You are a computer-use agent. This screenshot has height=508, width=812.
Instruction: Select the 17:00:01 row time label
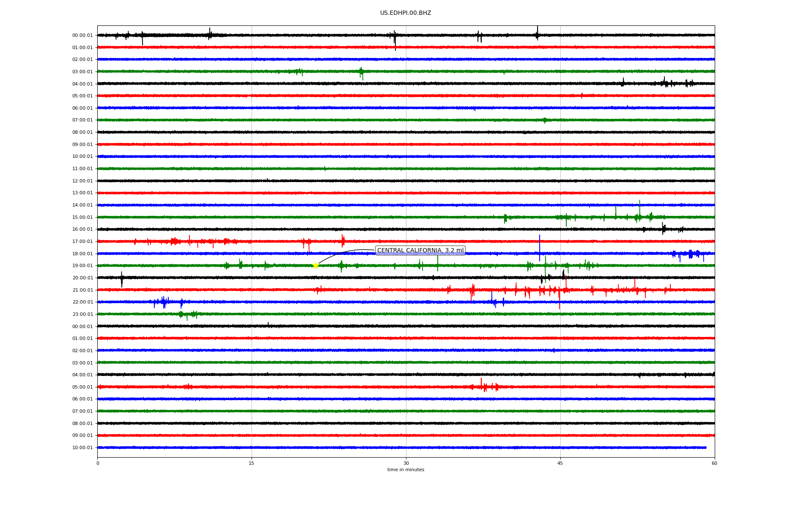coord(82,242)
